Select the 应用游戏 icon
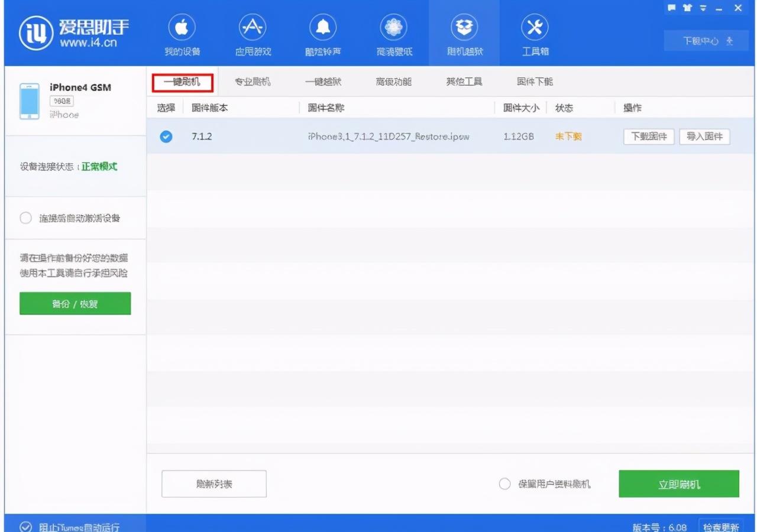The width and height of the screenshot is (757, 532). point(252,33)
